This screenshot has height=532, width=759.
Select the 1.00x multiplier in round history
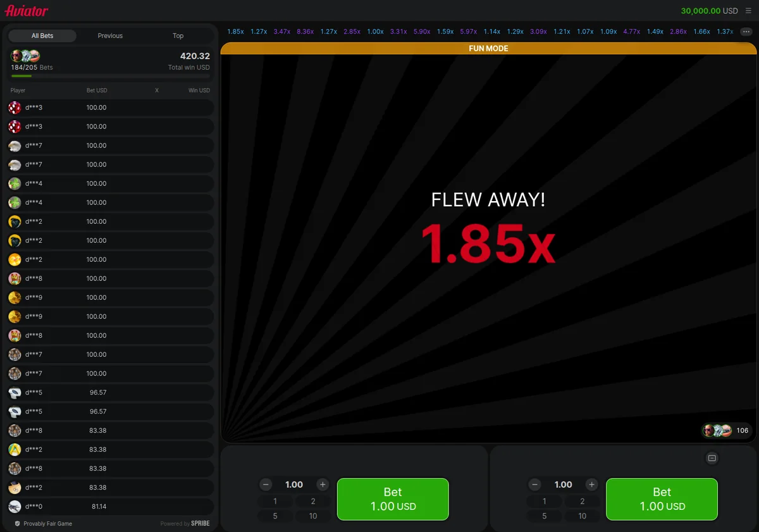coord(376,32)
